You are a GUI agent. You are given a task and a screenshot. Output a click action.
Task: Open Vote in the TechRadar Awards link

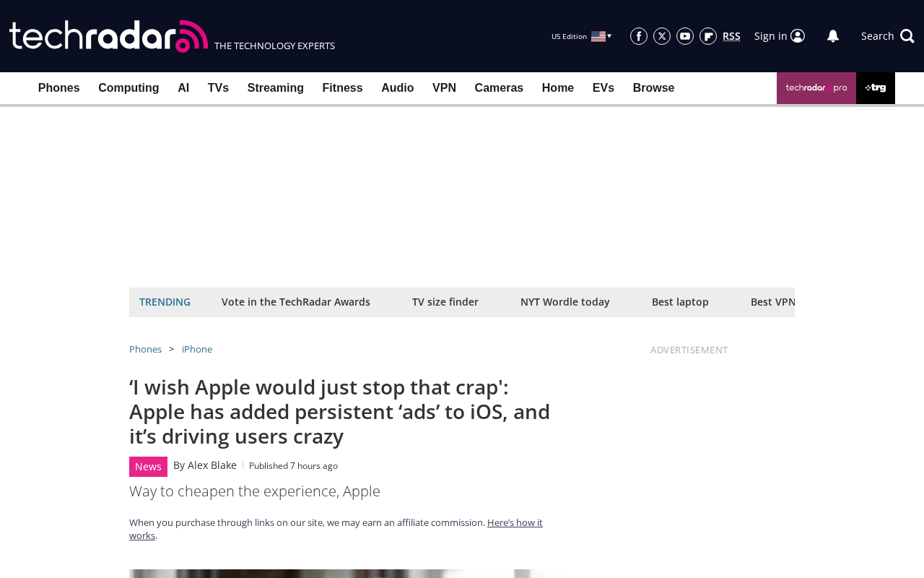click(x=296, y=302)
